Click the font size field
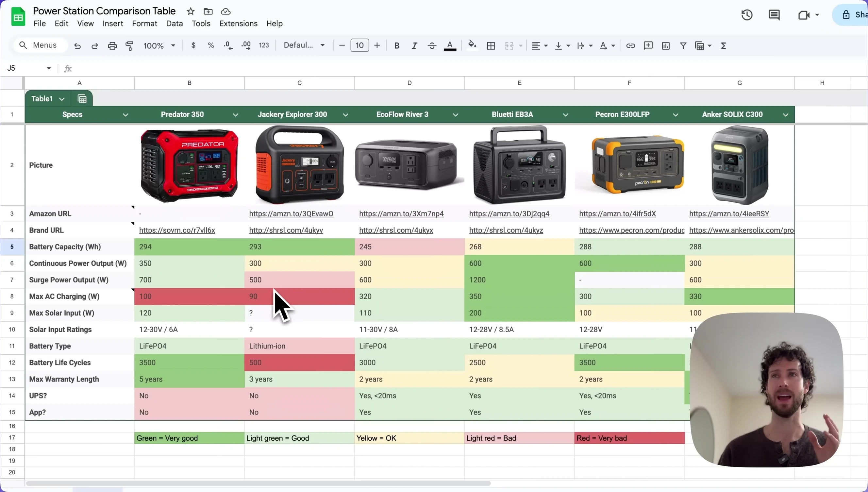The image size is (868, 492). [x=359, y=45]
